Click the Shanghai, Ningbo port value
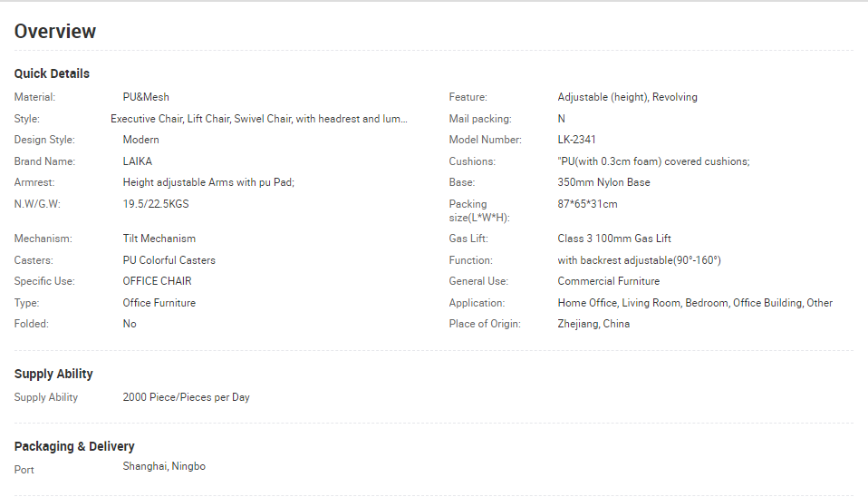 point(164,466)
